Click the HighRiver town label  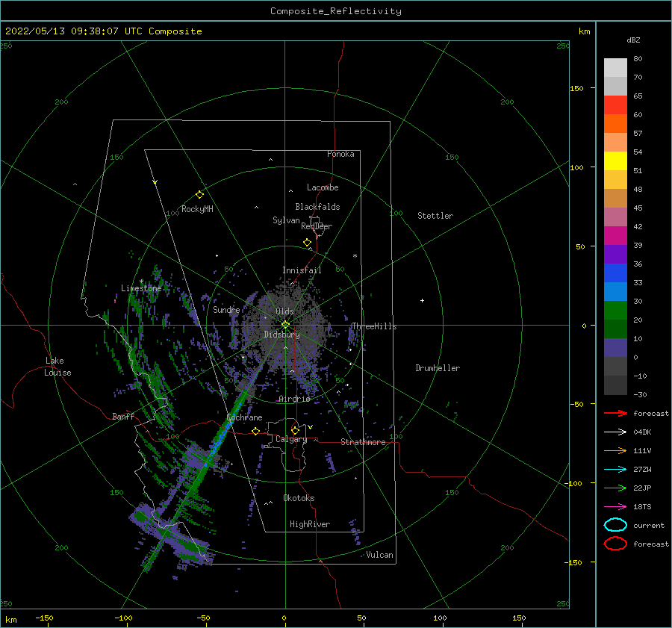tap(310, 524)
